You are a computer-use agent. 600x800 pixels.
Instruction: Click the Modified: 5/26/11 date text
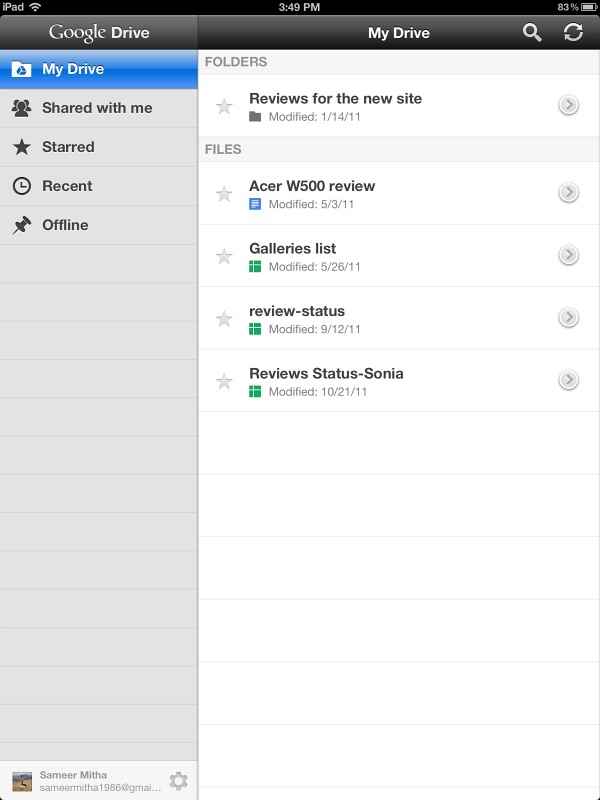(315, 266)
